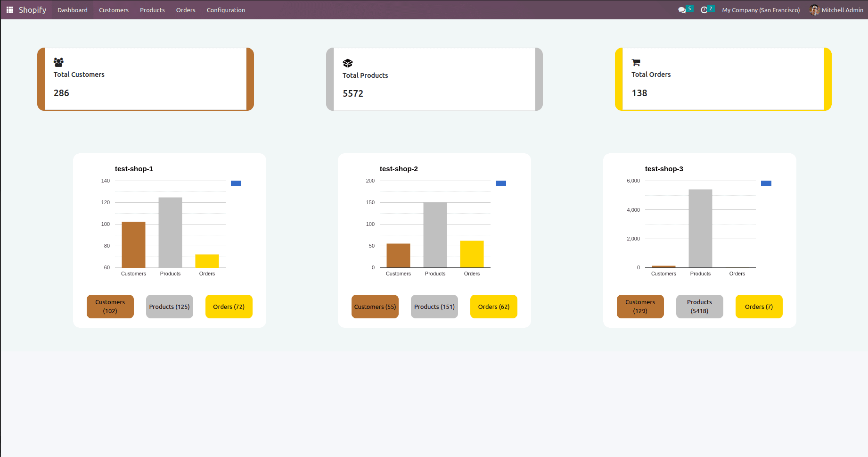
Task: Click the Total Products card
Action: coord(434,79)
